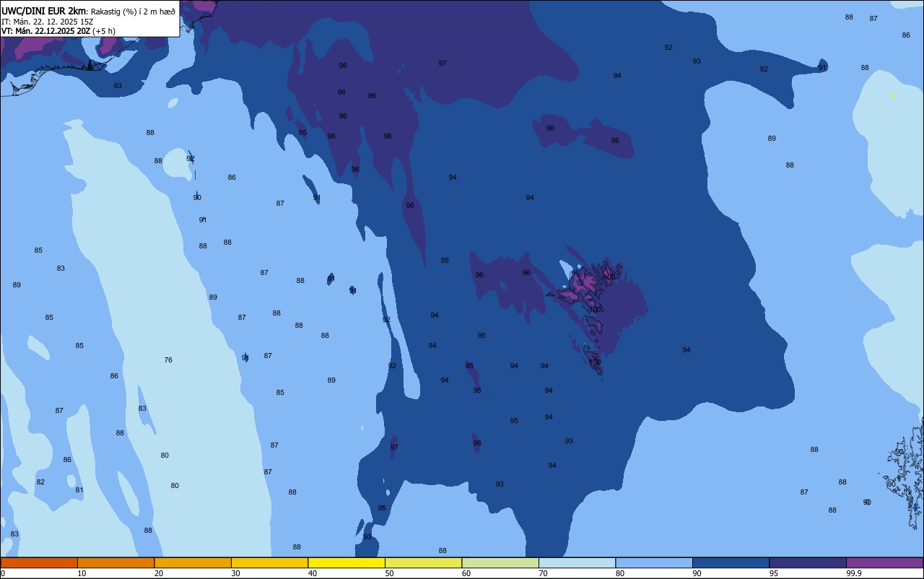
Task: Click the legend tick label 10
Action: tap(82, 573)
